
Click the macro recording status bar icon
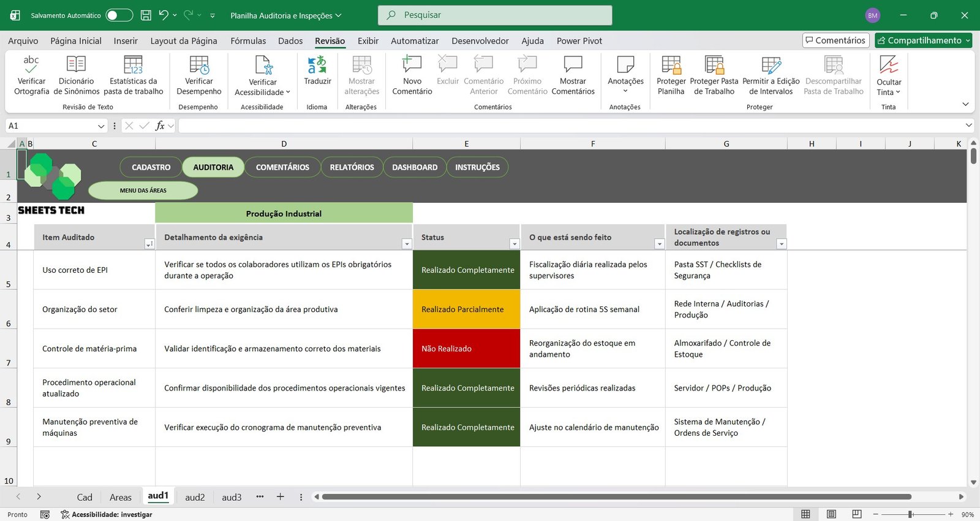pyautogui.click(x=45, y=514)
